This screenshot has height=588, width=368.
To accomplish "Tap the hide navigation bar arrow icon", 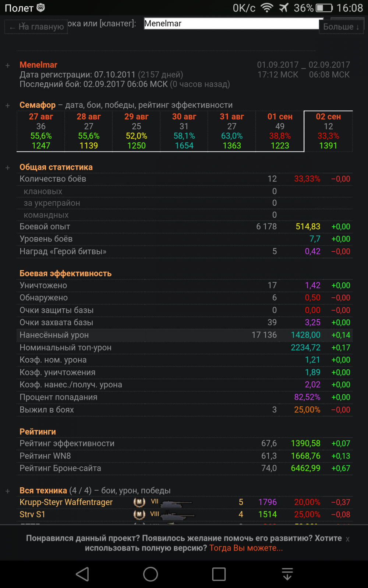I will pos(287,574).
